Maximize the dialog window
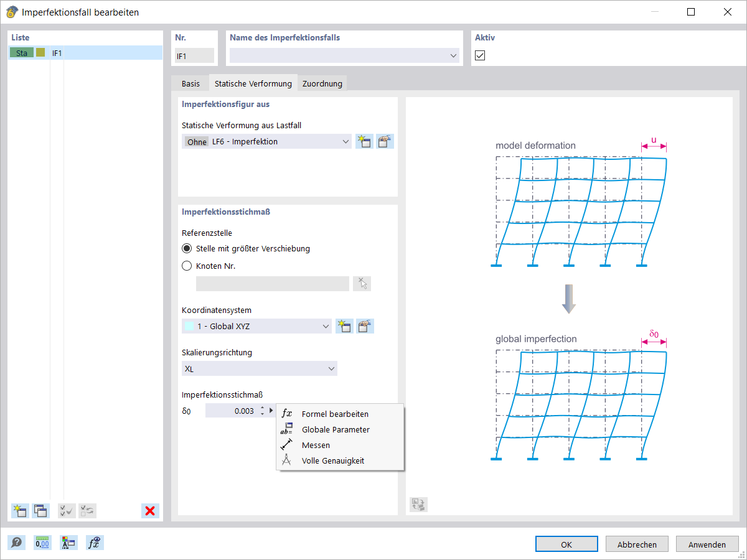The image size is (747, 560). click(x=691, y=12)
